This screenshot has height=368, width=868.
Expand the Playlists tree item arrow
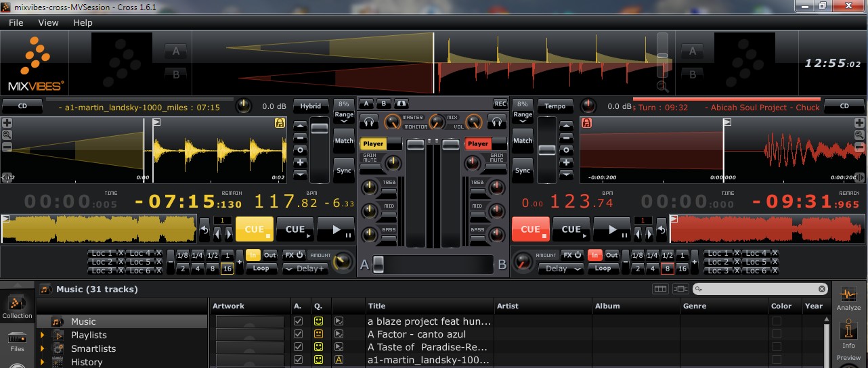click(42, 335)
